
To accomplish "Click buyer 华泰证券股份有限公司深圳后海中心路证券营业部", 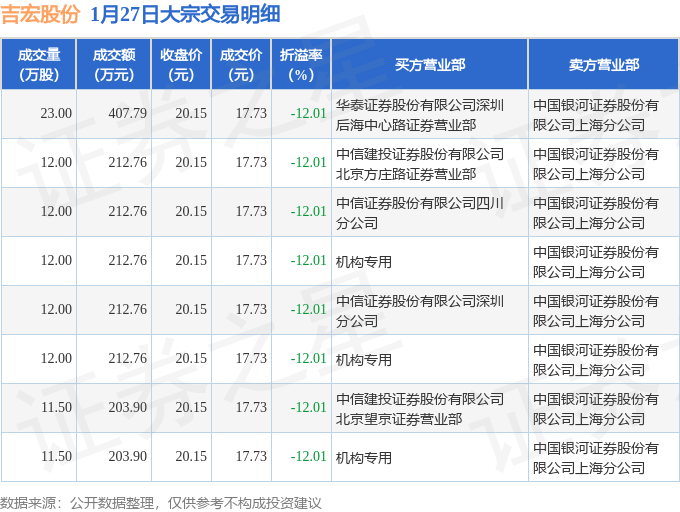I will click(x=420, y=115).
